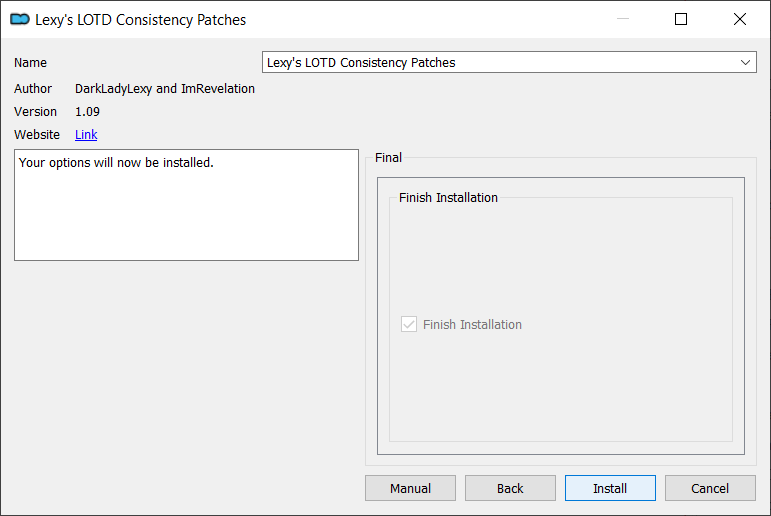
Task: Click the description box saying options will be installed
Action: [x=186, y=205]
